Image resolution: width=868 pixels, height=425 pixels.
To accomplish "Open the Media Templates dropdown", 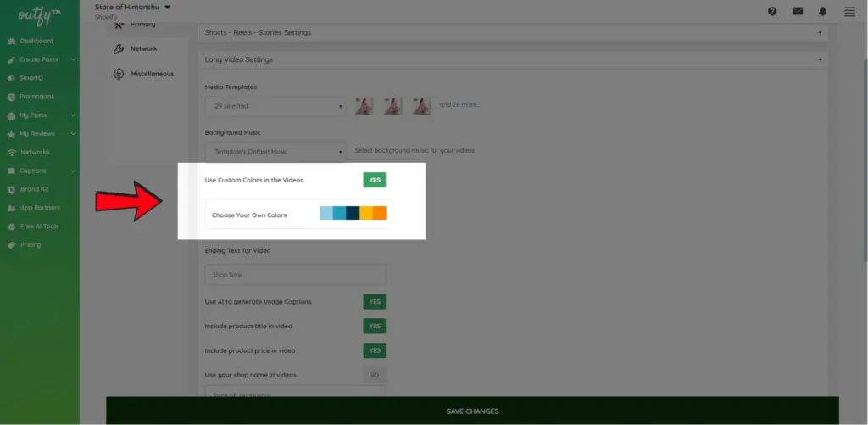I will point(275,106).
